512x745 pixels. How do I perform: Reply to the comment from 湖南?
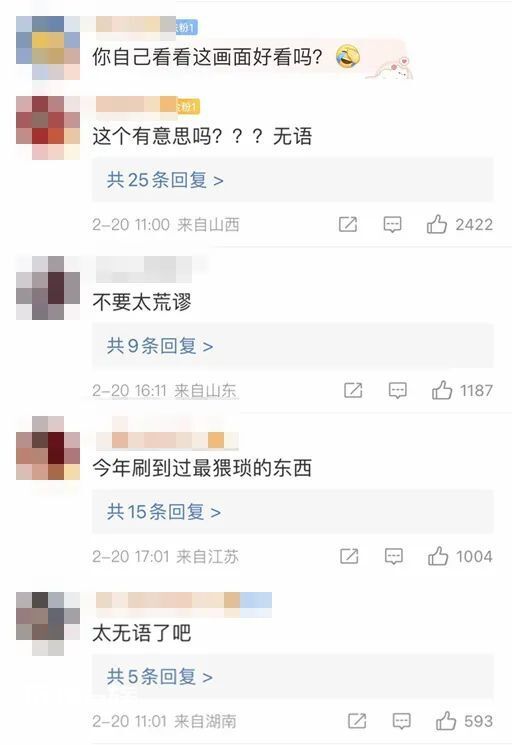(x=401, y=721)
